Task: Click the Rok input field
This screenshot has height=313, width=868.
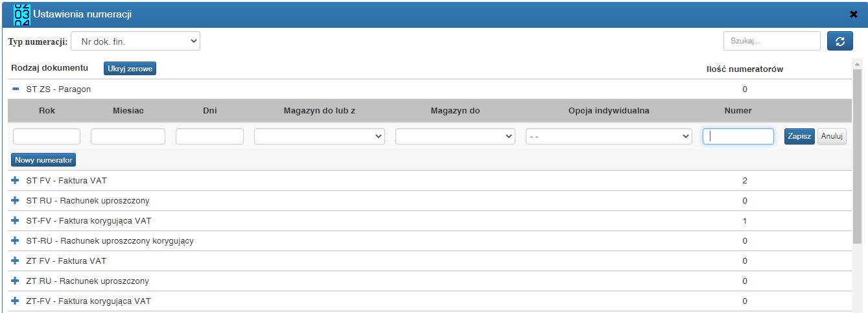Action: click(47, 137)
